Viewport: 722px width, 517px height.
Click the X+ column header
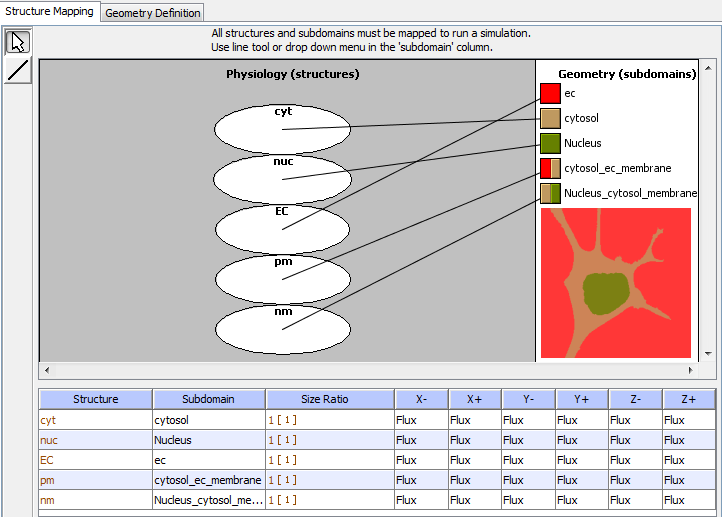coord(475,399)
